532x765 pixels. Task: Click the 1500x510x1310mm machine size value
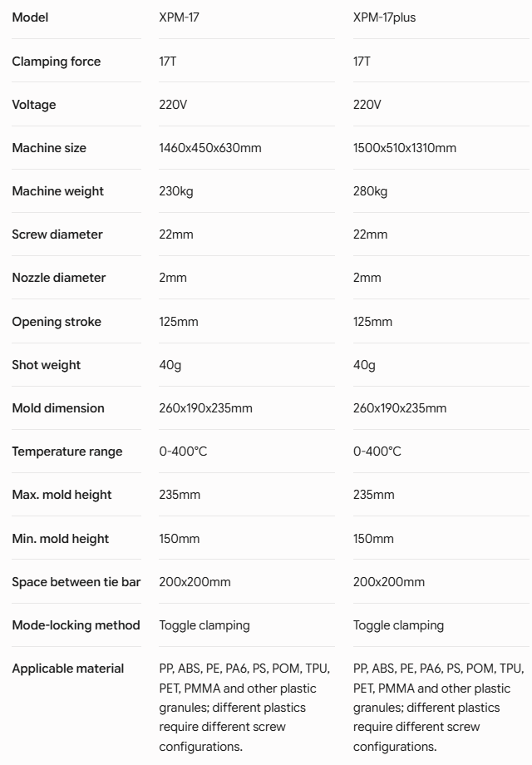[405, 148]
